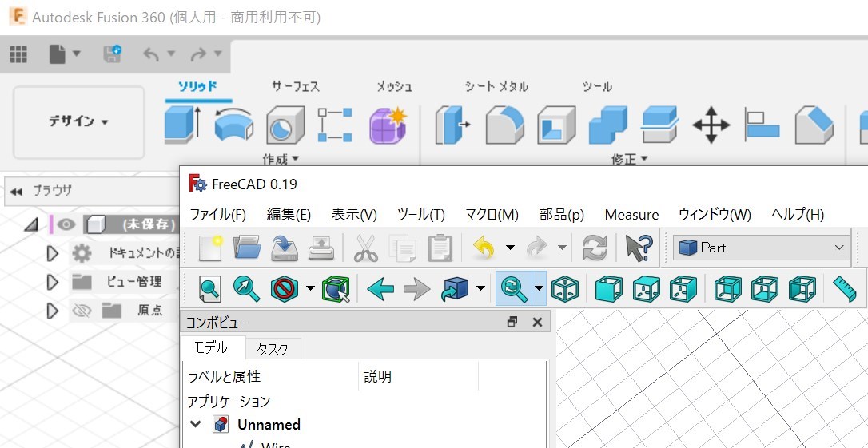Select the Press Pull tool in Fusion
The width and height of the screenshot is (868, 448).
tap(452, 125)
